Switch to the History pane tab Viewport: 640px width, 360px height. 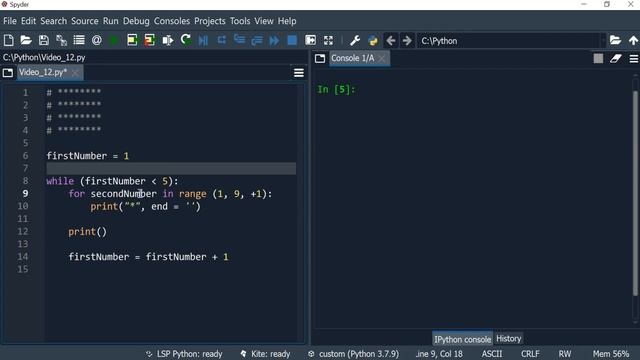point(509,338)
